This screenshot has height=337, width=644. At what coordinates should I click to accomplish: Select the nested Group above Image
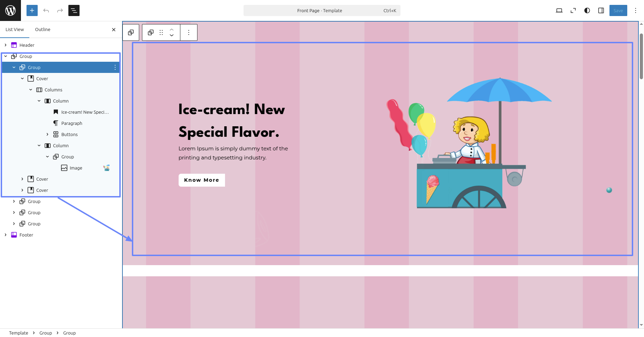[61, 157]
